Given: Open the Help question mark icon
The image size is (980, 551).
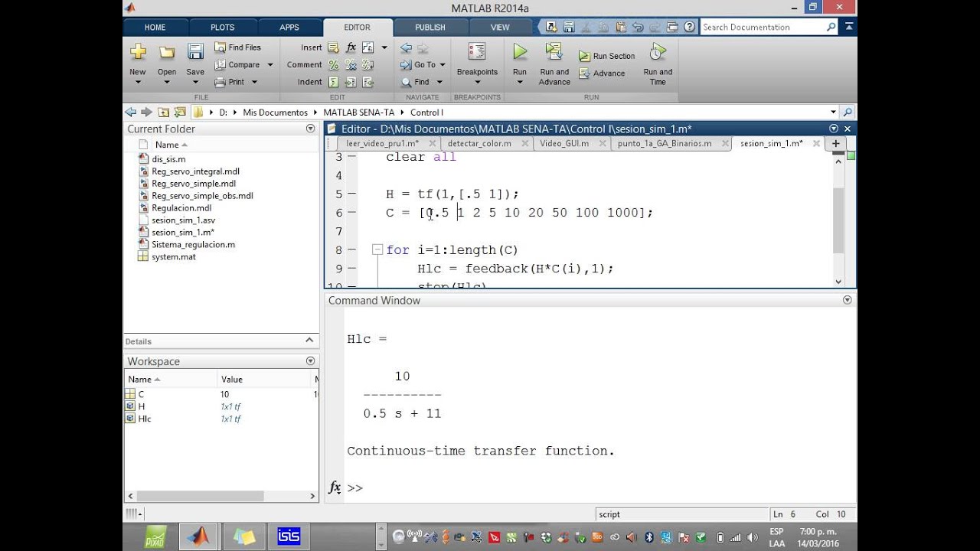Looking at the screenshot, I should [x=690, y=27].
